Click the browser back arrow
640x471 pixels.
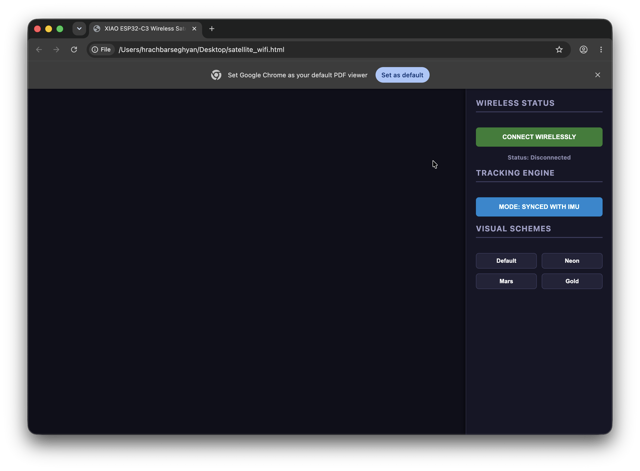click(39, 49)
